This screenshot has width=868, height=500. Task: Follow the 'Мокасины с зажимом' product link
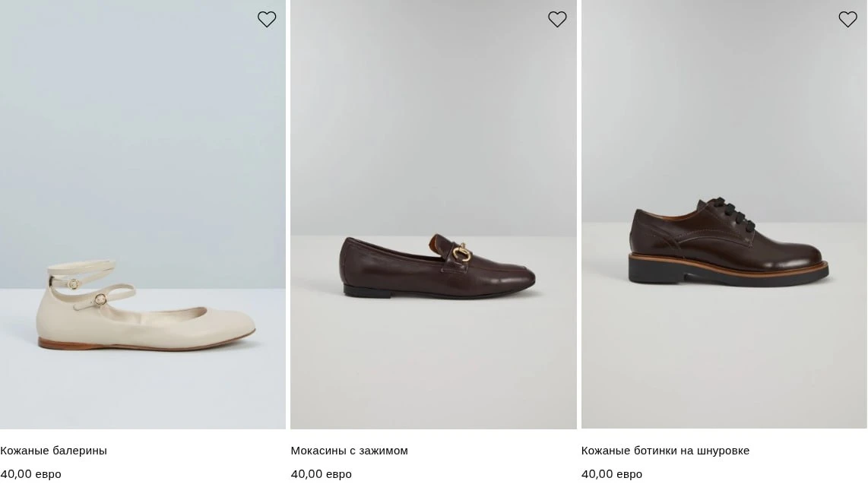pyautogui.click(x=350, y=451)
